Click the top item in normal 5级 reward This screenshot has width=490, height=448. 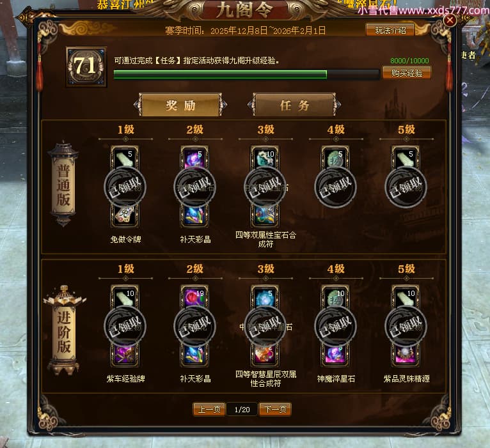(406, 158)
